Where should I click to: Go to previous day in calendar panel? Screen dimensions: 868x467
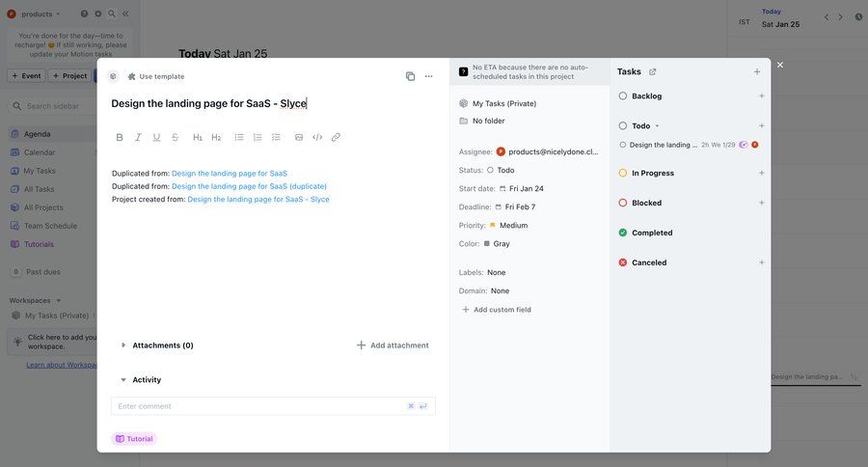pos(827,17)
